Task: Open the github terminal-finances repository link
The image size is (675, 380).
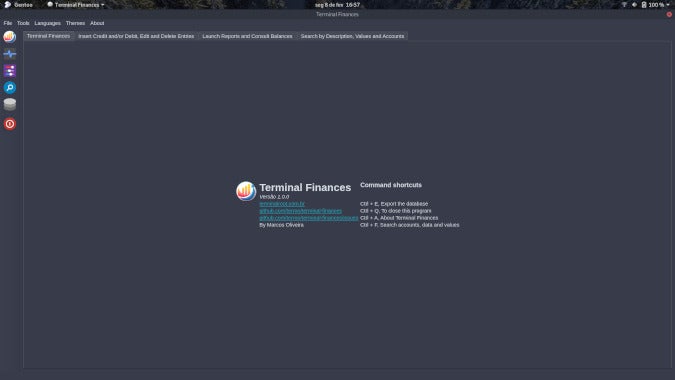Action: point(300,211)
